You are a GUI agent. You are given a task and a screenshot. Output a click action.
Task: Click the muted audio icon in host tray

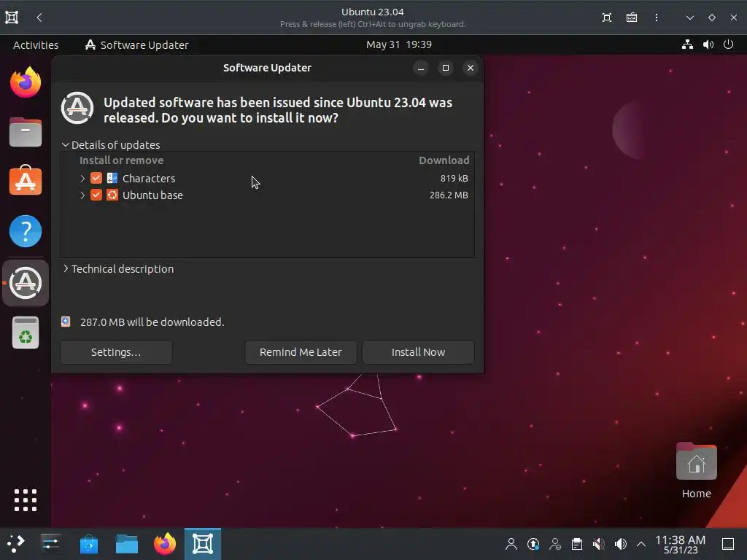(x=599, y=544)
